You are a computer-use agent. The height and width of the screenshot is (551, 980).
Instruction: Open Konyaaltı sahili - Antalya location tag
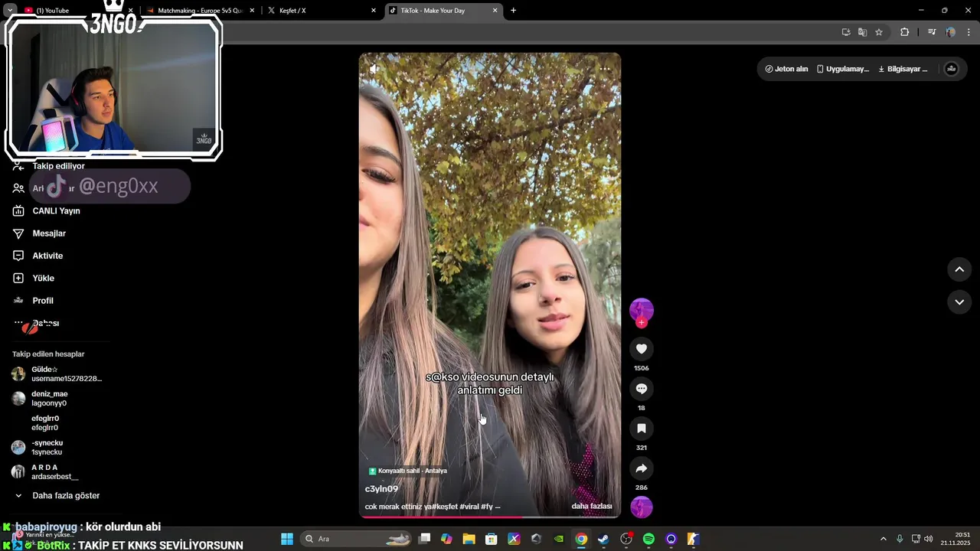click(407, 471)
